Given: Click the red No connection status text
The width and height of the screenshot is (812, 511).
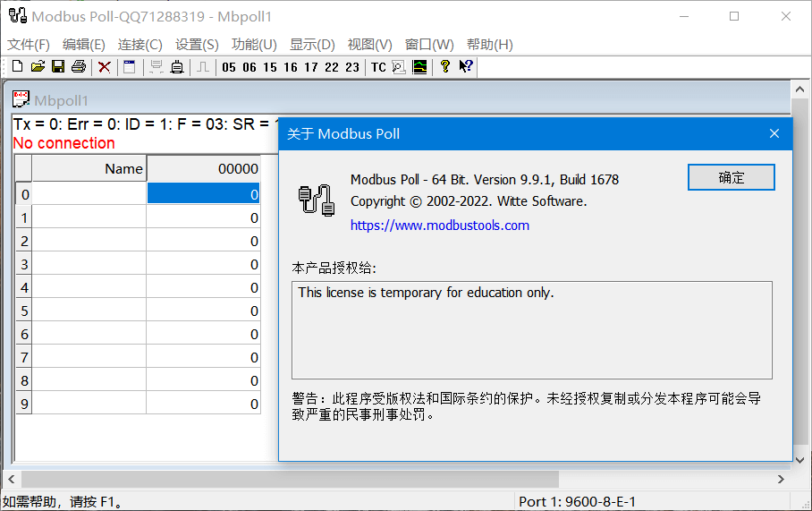Looking at the screenshot, I should [x=63, y=143].
